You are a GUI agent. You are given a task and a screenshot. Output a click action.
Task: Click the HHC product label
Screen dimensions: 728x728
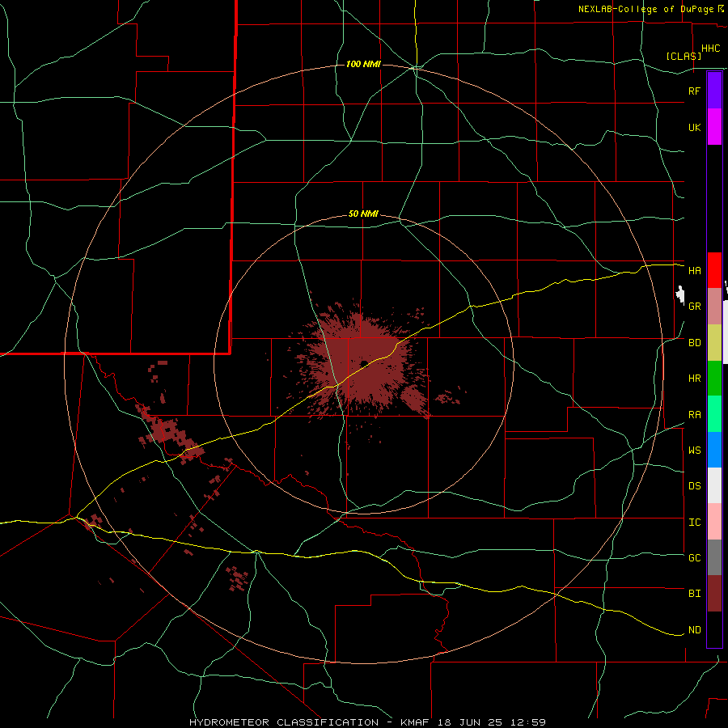click(710, 49)
